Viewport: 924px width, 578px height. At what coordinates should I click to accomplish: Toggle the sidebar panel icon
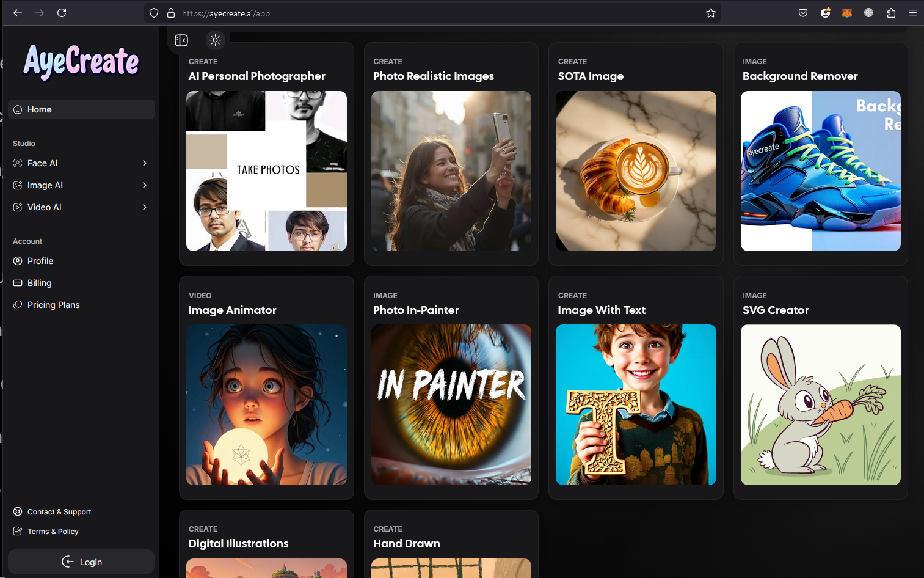coord(181,40)
